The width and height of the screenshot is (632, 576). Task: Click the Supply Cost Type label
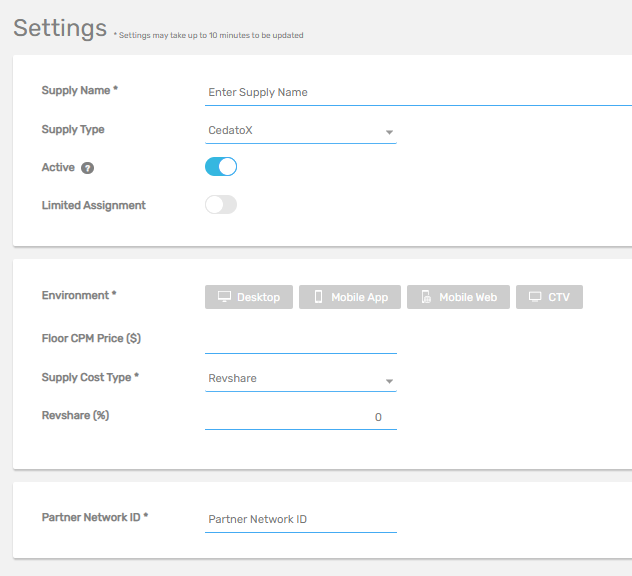[90, 377]
